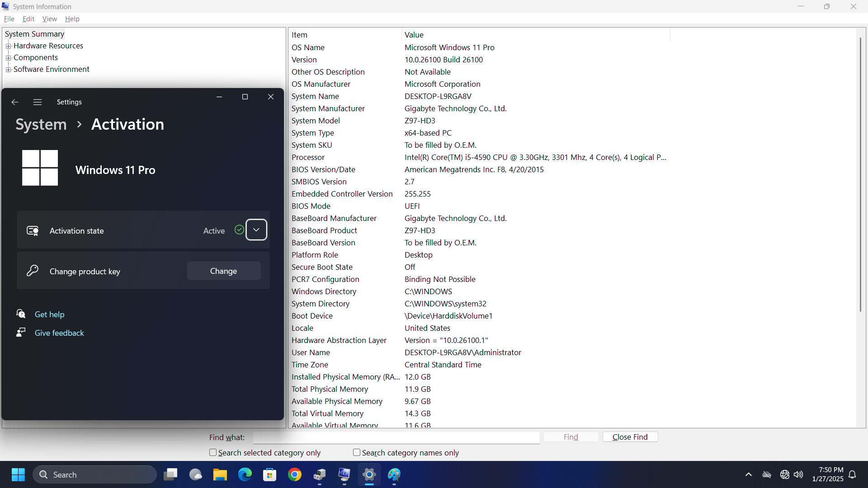The height and width of the screenshot is (488, 868).
Task: Launch Google Chrome from the taskbar
Action: tap(295, 474)
